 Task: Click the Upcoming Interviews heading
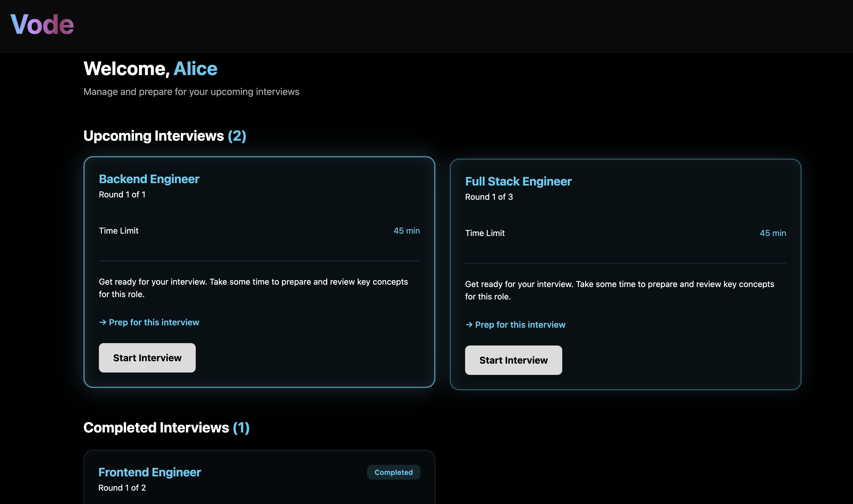tap(154, 136)
